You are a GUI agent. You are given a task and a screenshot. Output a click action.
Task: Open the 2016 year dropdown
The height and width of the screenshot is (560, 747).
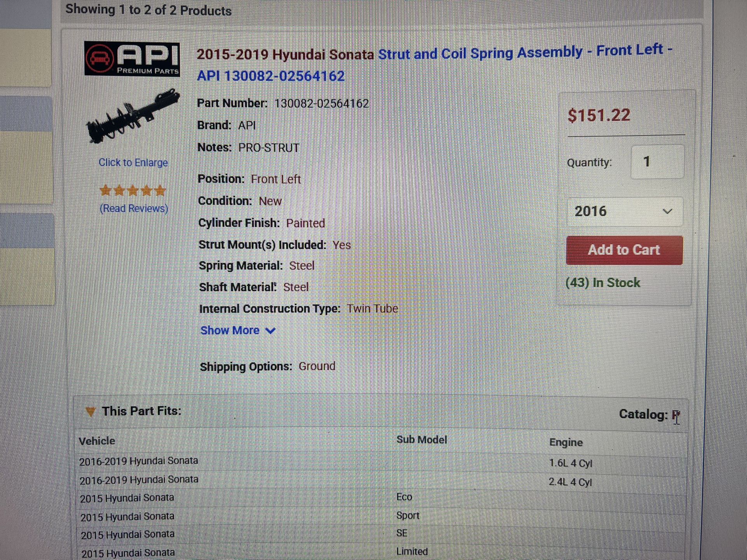tap(624, 212)
